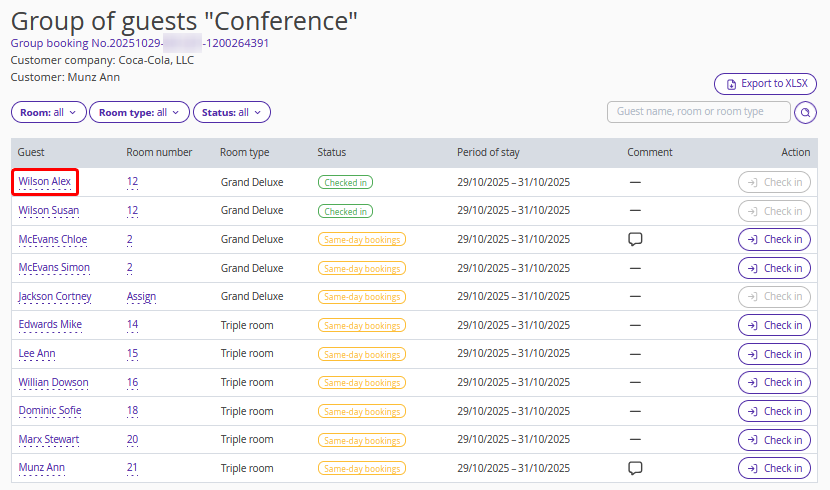Click Export to XLSX button

tap(765, 84)
